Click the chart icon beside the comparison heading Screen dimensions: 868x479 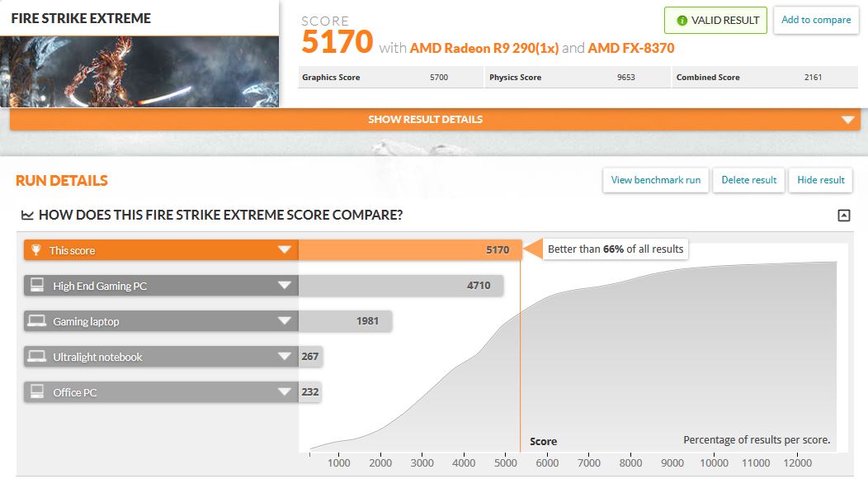(x=27, y=215)
